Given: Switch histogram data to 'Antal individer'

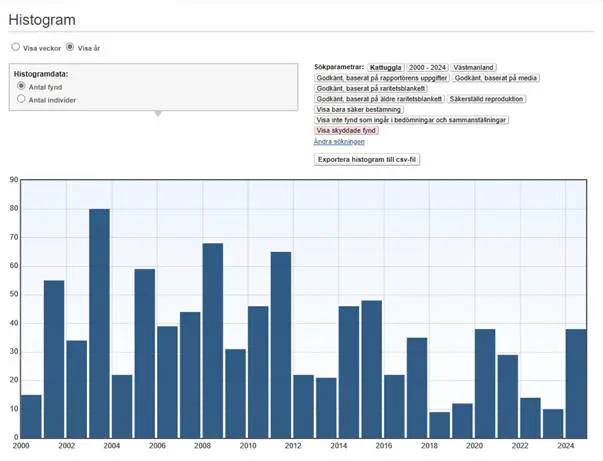Looking at the screenshot, I should [22, 100].
